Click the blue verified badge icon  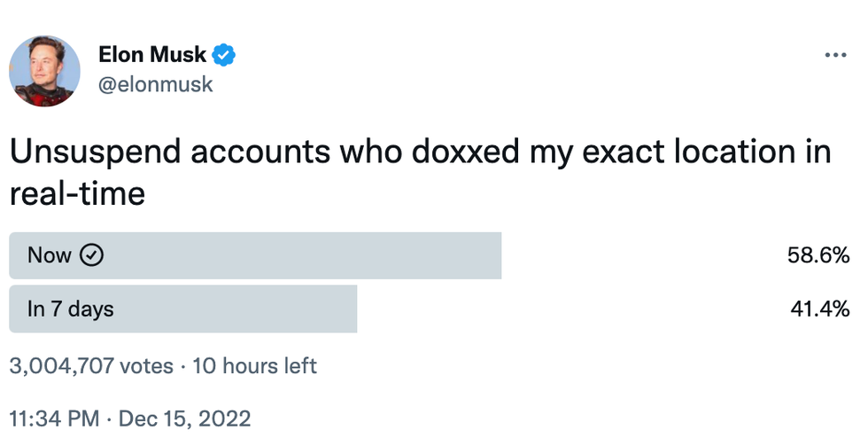225,55
